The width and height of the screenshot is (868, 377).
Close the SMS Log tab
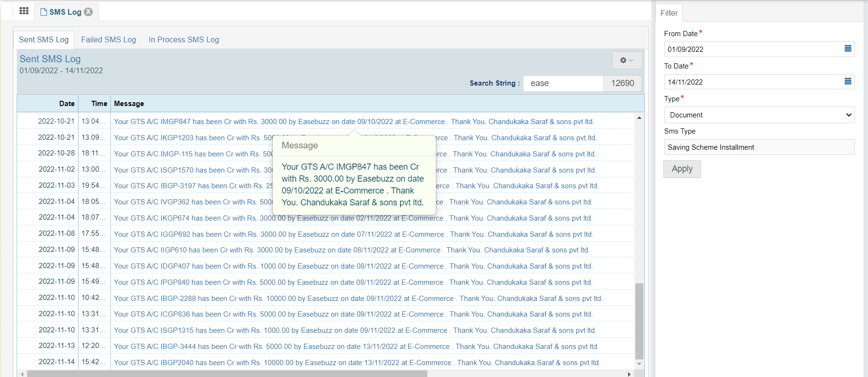tap(89, 12)
